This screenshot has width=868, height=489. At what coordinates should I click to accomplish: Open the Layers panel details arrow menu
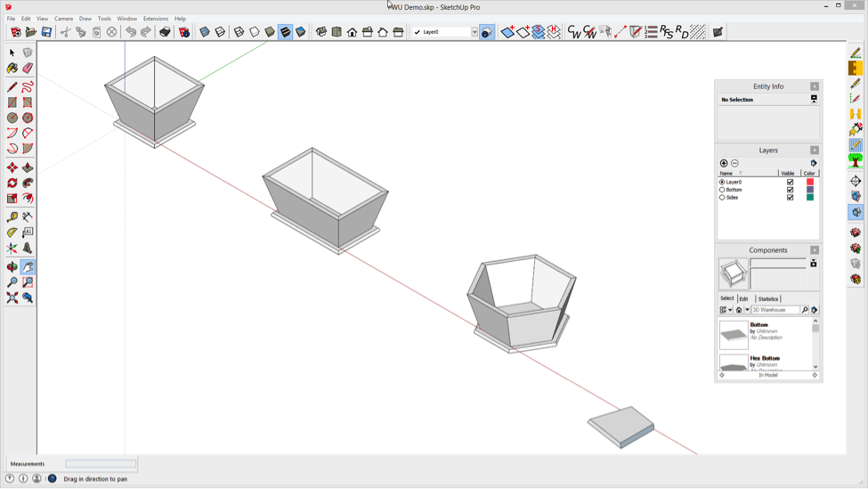pyautogui.click(x=814, y=163)
